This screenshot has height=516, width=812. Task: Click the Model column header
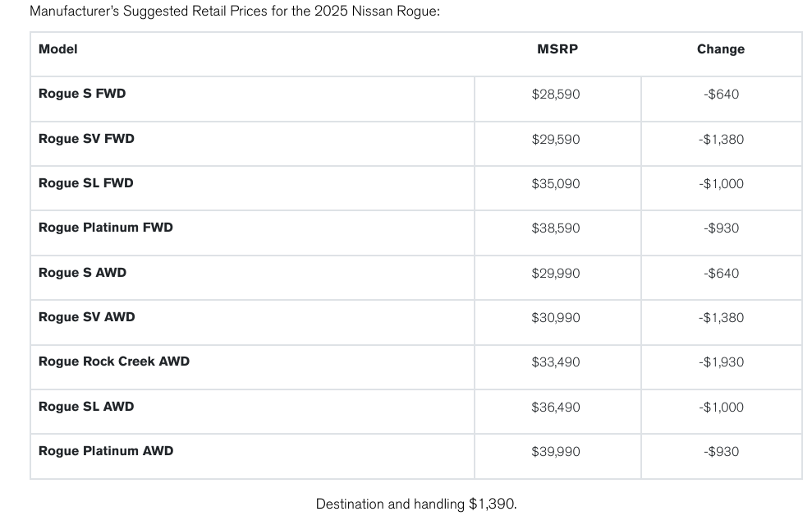pyautogui.click(x=58, y=49)
